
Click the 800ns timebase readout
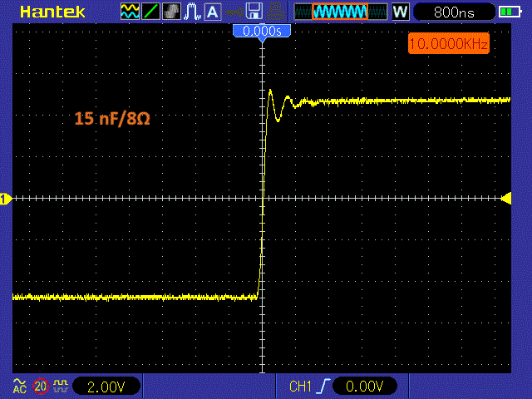pyautogui.click(x=455, y=12)
